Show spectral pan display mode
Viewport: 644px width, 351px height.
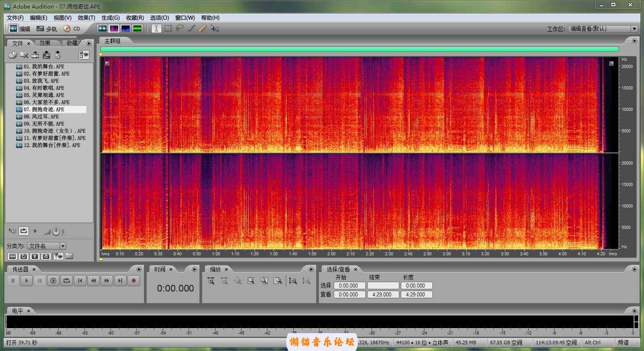click(126, 28)
